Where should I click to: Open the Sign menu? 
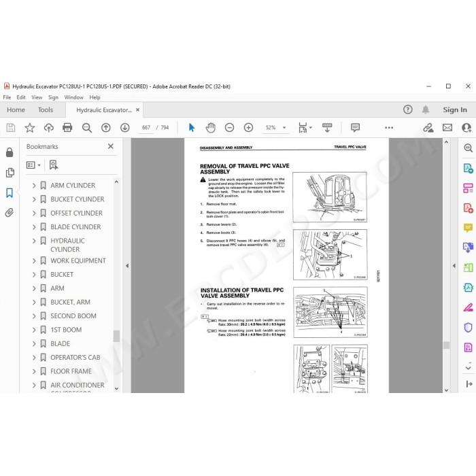click(x=53, y=97)
